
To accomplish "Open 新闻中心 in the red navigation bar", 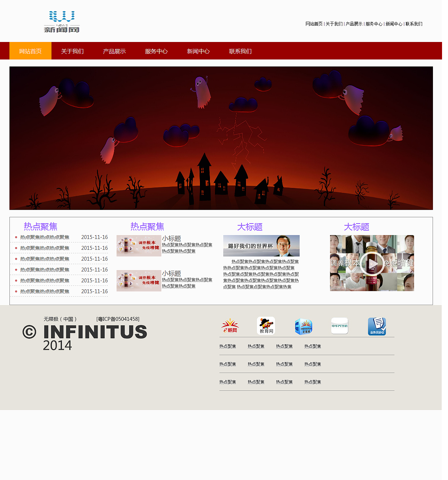I will point(198,51).
